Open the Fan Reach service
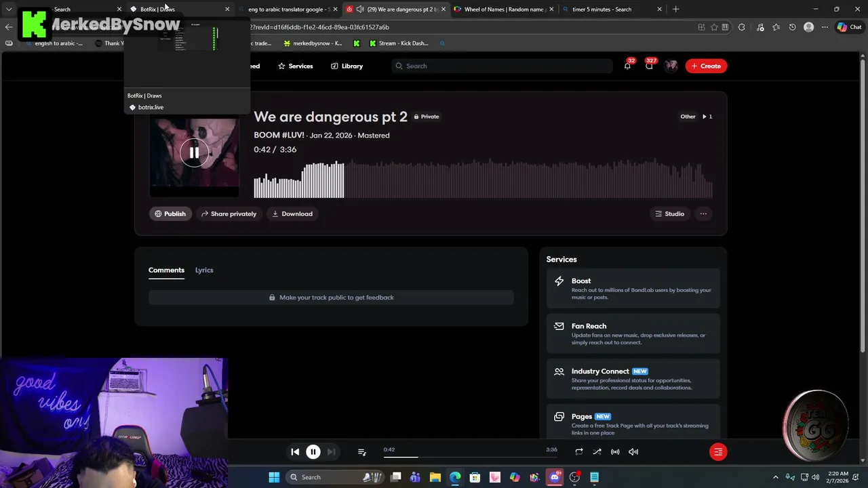 coord(633,333)
